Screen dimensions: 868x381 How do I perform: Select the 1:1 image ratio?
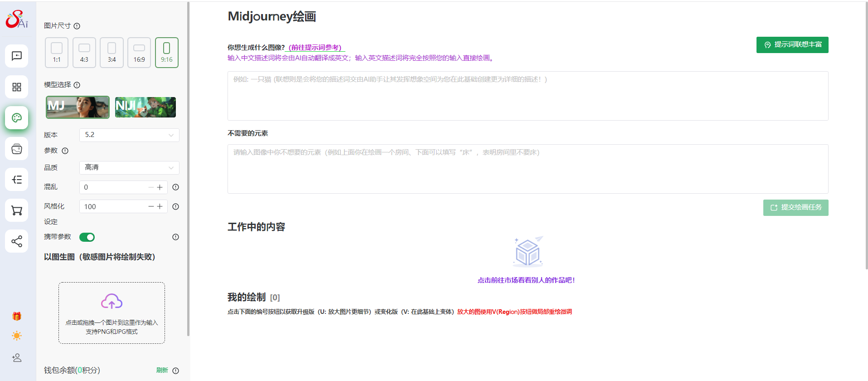[57, 53]
